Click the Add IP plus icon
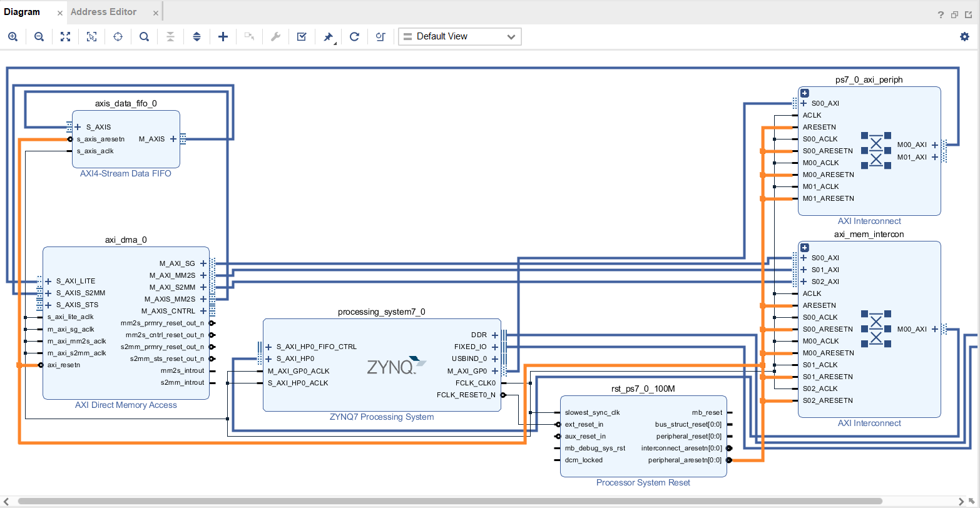The image size is (980, 508). (223, 36)
